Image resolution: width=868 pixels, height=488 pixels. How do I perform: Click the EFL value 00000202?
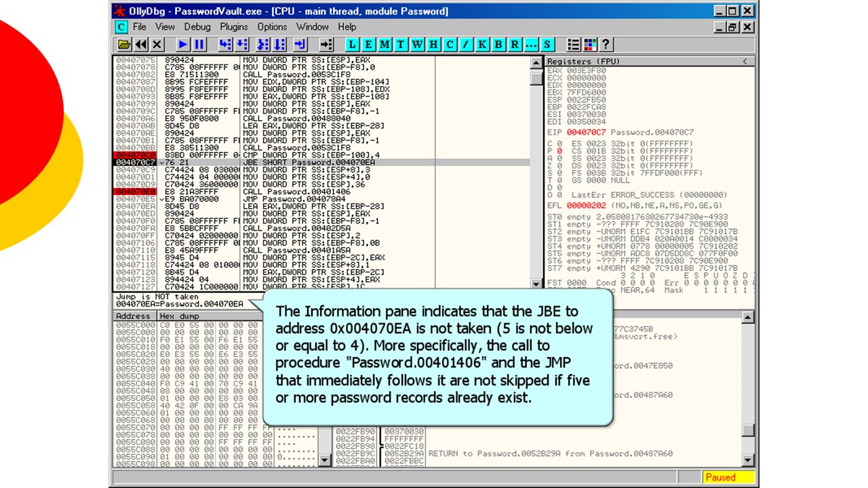586,205
